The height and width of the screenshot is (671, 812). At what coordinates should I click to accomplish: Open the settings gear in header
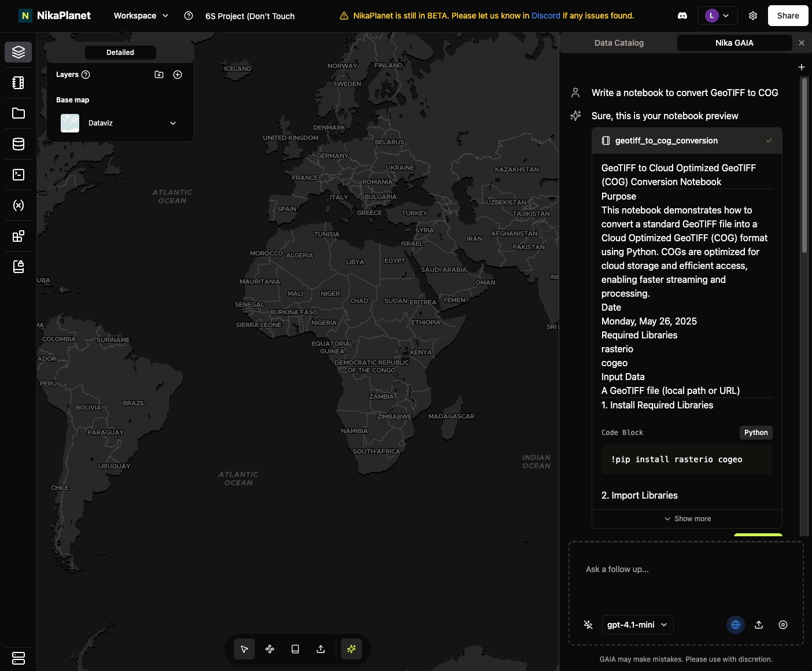(753, 16)
